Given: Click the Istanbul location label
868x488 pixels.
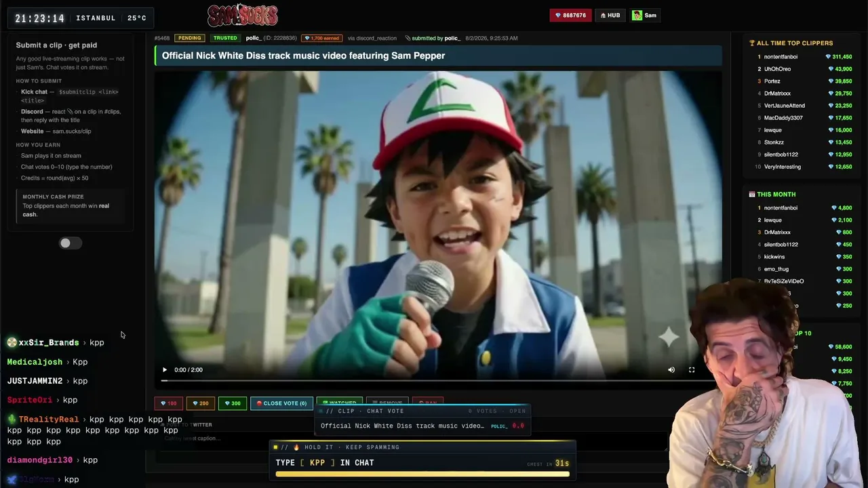Looking at the screenshot, I should [x=96, y=18].
